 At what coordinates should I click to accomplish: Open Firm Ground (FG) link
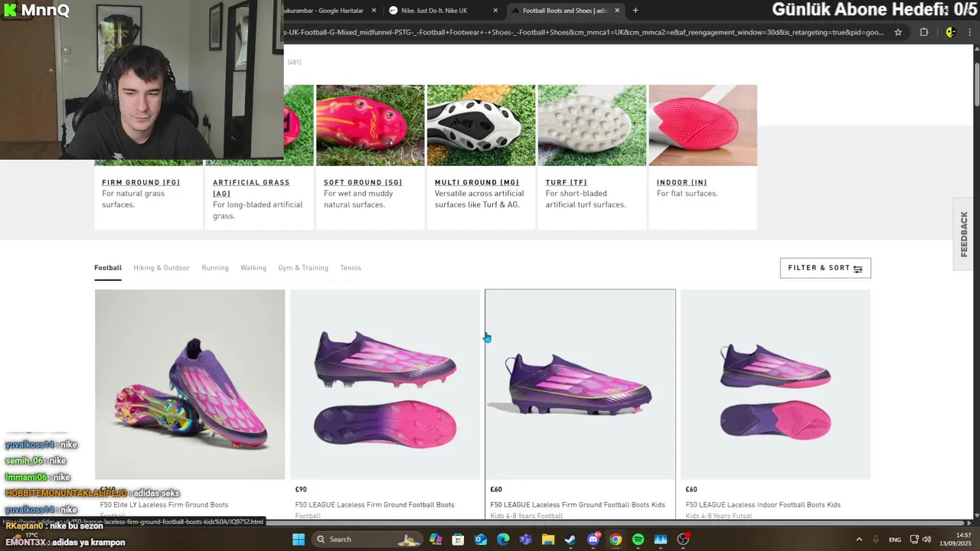(x=141, y=182)
